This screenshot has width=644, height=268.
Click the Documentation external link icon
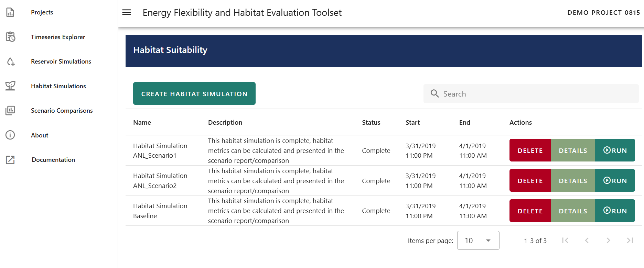pyautogui.click(x=10, y=160)
